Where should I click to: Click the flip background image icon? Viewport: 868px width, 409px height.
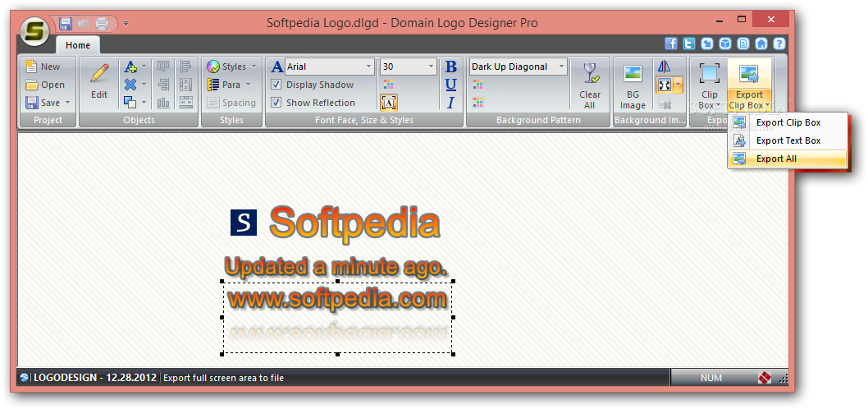click(664, 67)
